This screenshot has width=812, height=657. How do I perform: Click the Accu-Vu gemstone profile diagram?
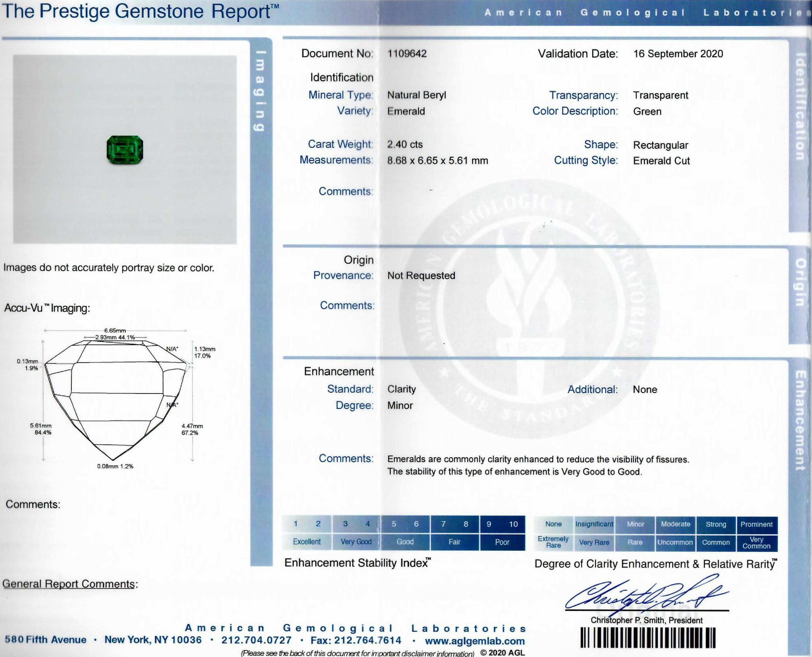coord(116,400)
